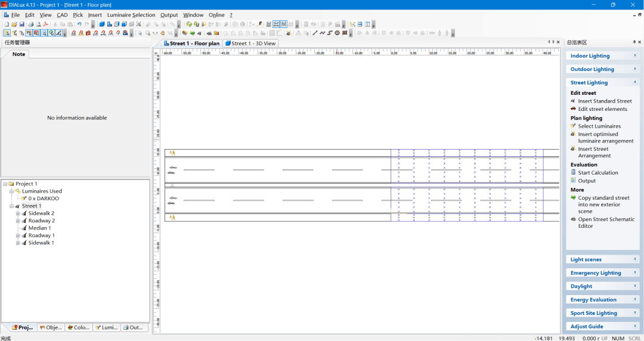The image size is (644, 341).
Task: Toggle the first selection filter button
Action: click(7, 33)
